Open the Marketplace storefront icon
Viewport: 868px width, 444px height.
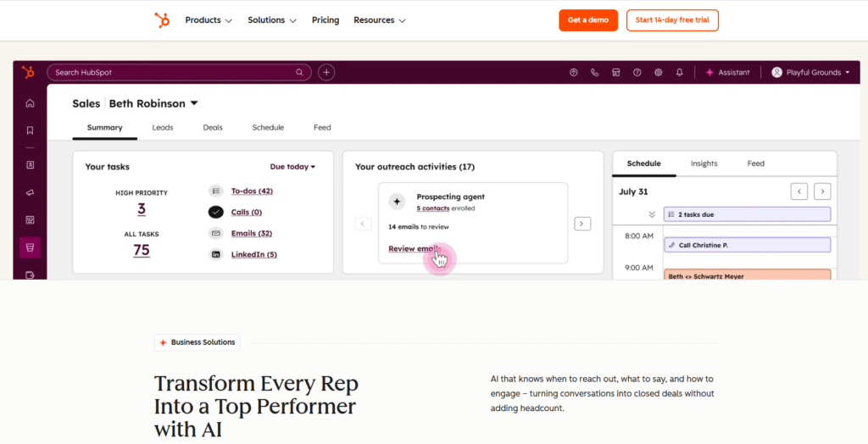pos(615,73)
